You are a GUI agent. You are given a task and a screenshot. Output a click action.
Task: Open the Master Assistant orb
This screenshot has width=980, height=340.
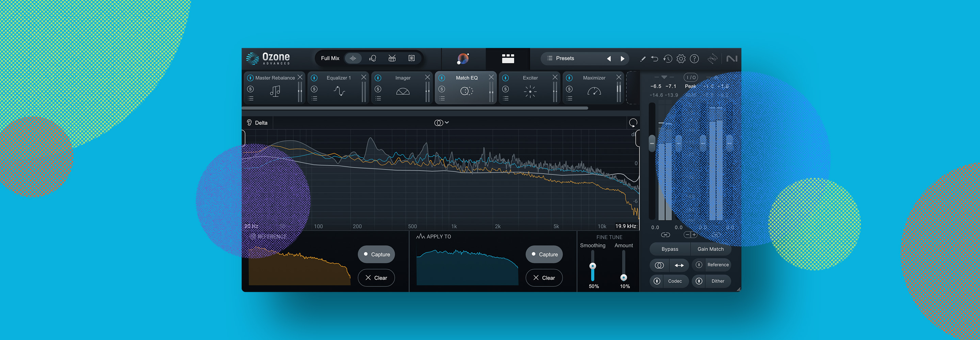pyautogui.click(x=463, y=58)
